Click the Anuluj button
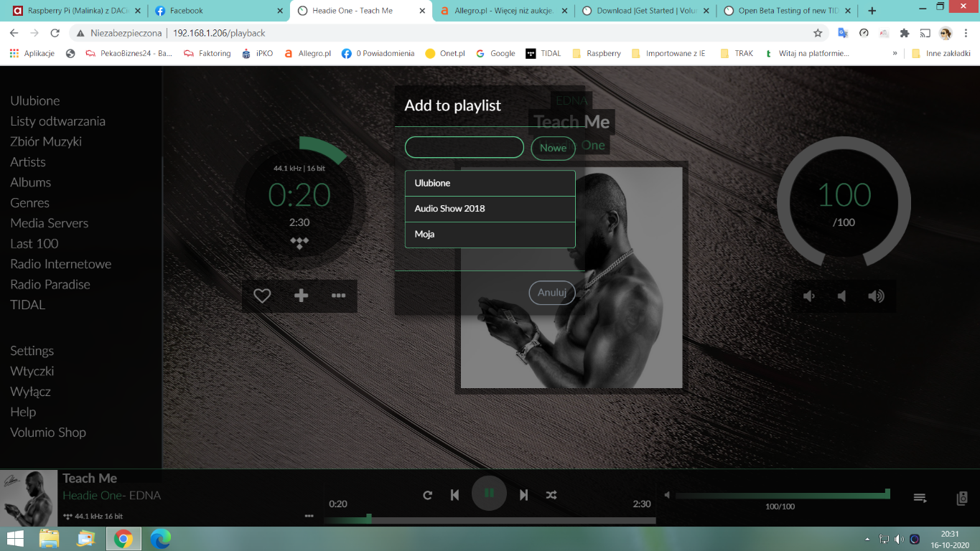Image resolution: width=980 pixels, height=551 pixels. pyautogui.click(x=552, y=292)
